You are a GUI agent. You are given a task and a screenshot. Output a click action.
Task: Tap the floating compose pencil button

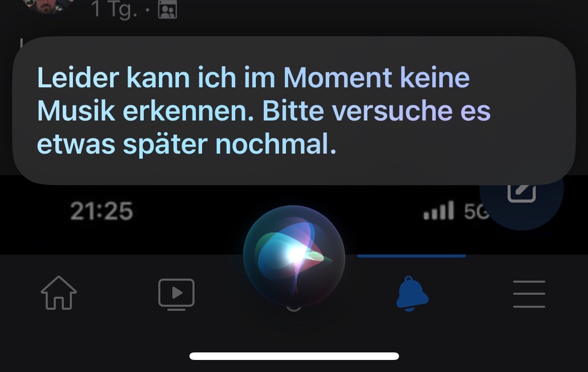coord(522,191)
